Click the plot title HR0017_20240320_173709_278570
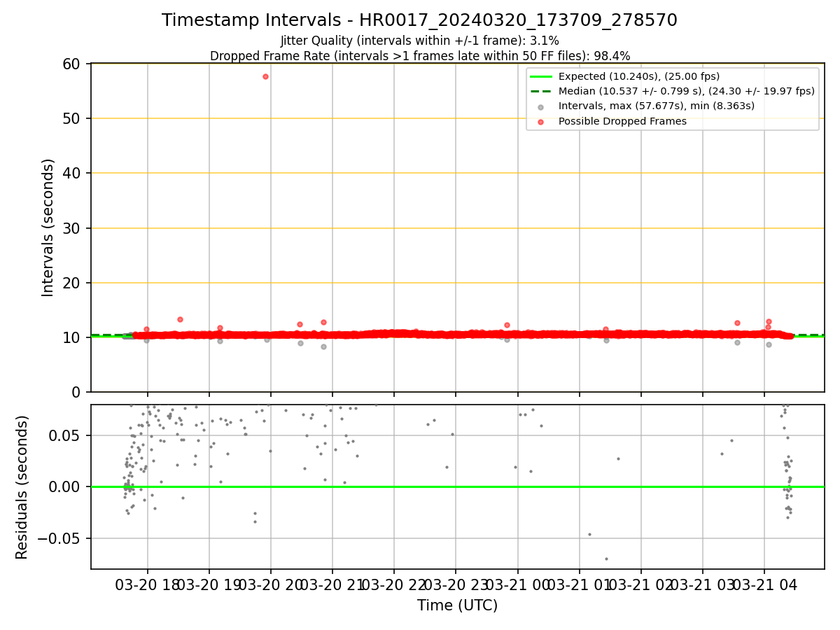The width and height of the screenshot is (840, 630). click(x=419, y=20)
